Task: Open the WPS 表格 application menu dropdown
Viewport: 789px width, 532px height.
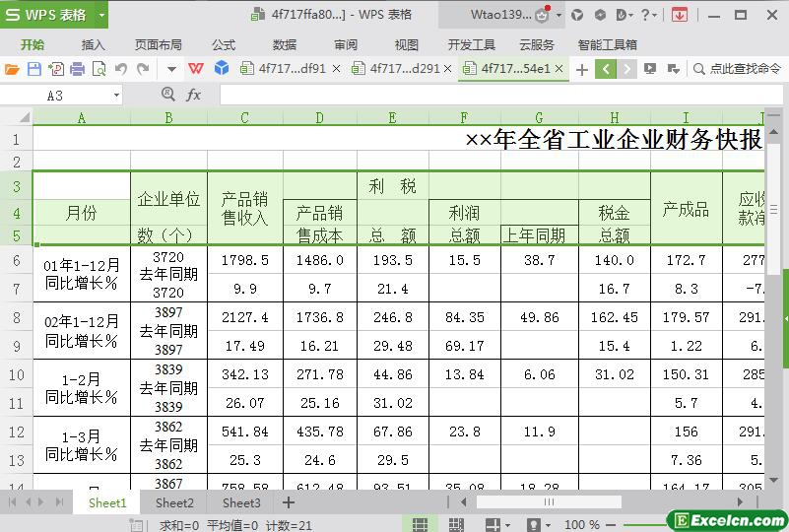Action: (97, 15)
